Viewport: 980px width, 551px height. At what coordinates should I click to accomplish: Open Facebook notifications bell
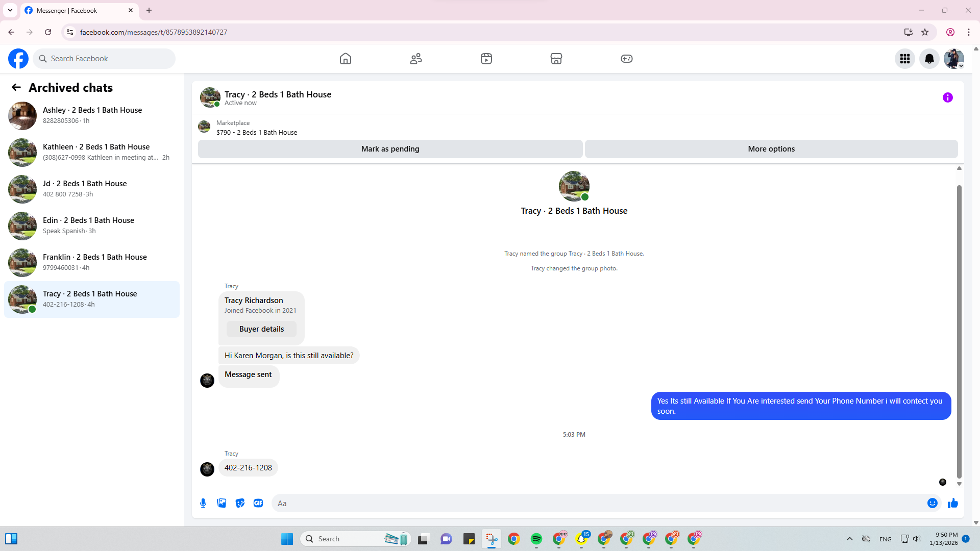(x=929, y=59)
